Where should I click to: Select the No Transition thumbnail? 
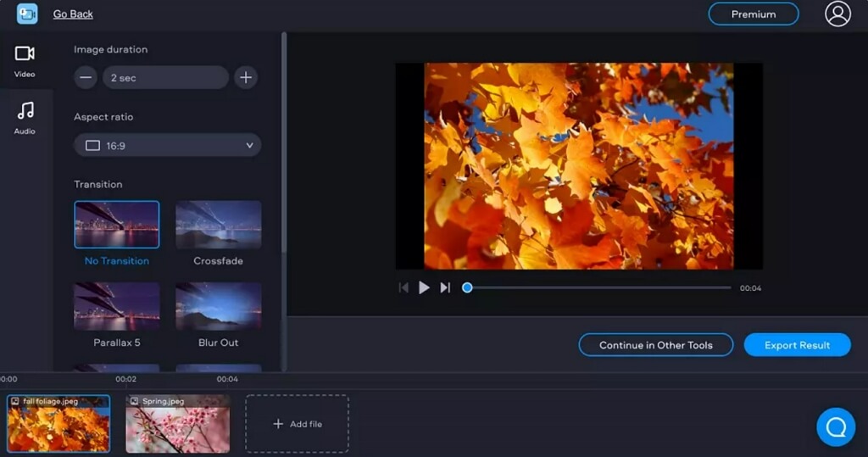coord(117,225)
